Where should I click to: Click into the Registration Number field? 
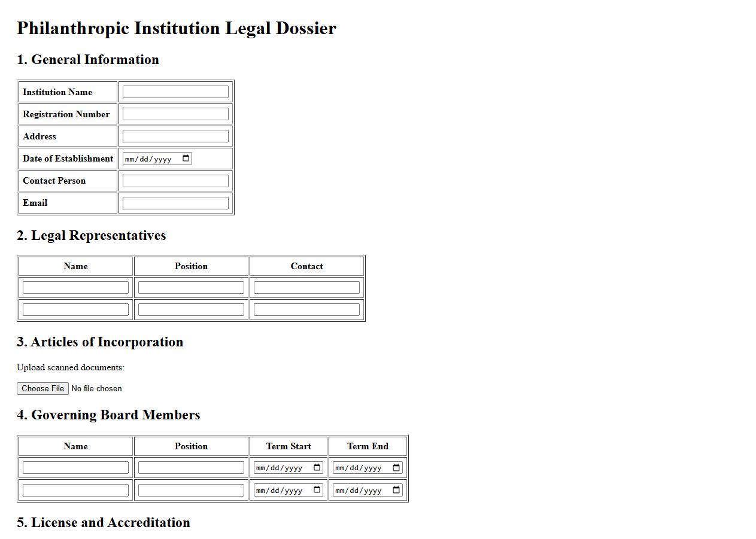point(175,114)
